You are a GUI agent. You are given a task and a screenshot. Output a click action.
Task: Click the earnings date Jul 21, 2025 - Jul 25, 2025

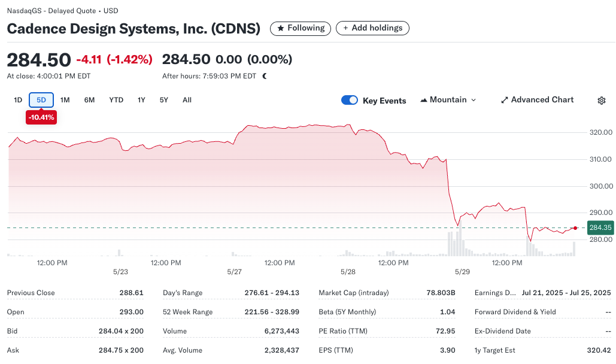pos(566,293)
